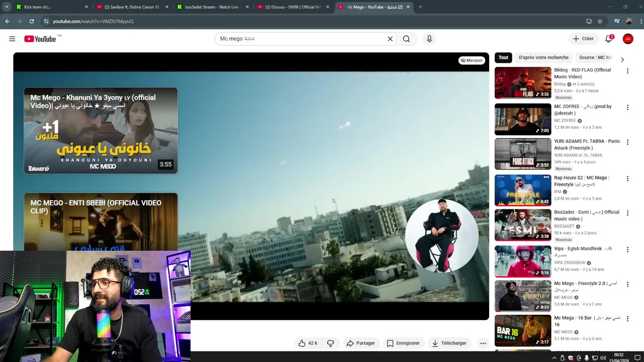The width and height of the screenshot is (644, 362).
Task: Click the taskbar volume speaker icon
Action: click(603, 358)
